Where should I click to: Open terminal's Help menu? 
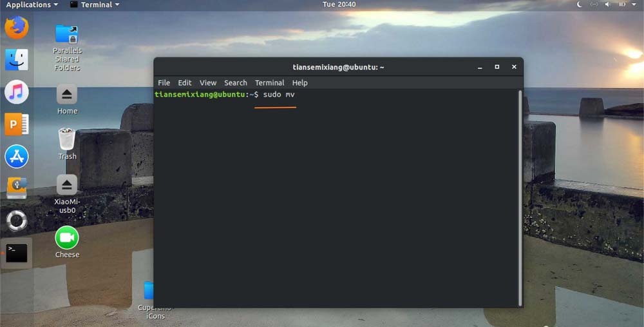[x=299, y=83]
